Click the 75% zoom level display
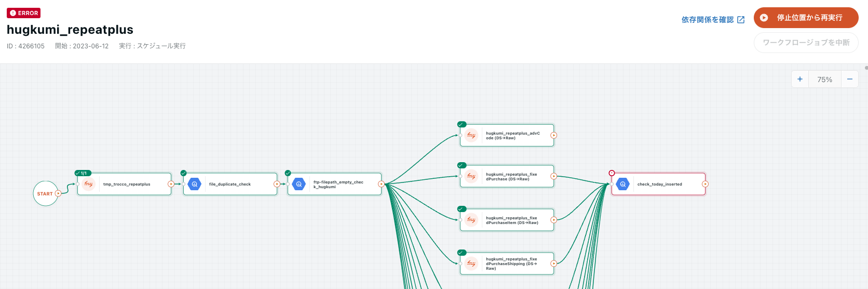 824,80
